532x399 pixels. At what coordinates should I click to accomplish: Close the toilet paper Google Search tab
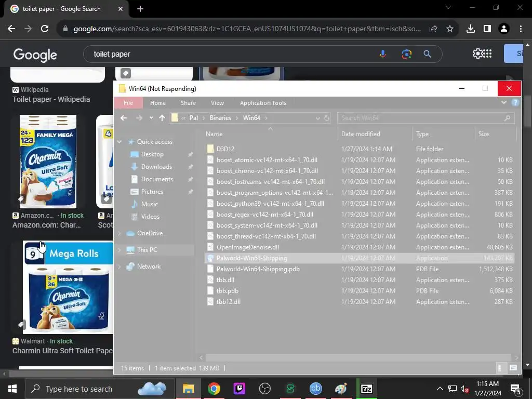tap(121, 9)
